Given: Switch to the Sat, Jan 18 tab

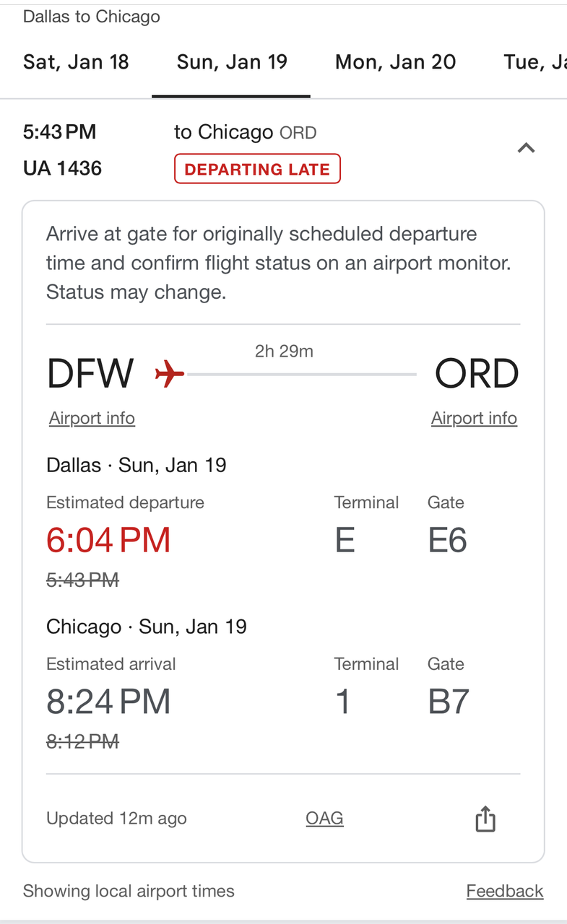Looking at the screenshot, I should click(x=76, y=62).
